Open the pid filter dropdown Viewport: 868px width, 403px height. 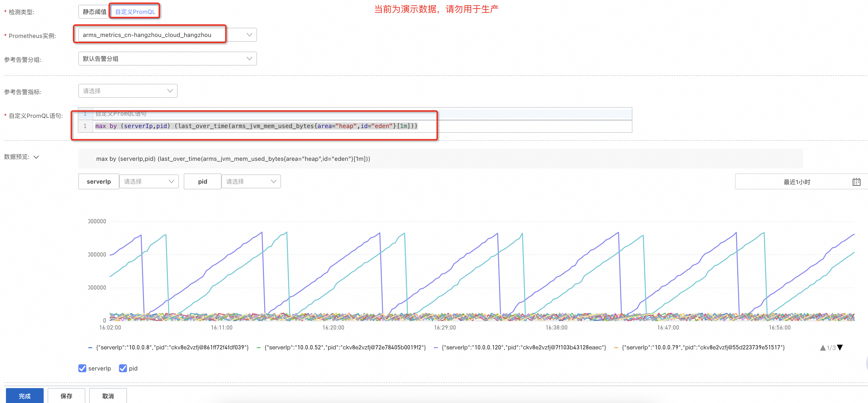(251, 181)
